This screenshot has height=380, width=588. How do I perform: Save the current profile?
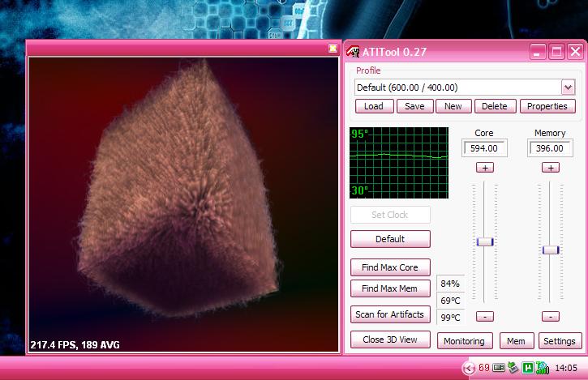(x=414, y=106)
